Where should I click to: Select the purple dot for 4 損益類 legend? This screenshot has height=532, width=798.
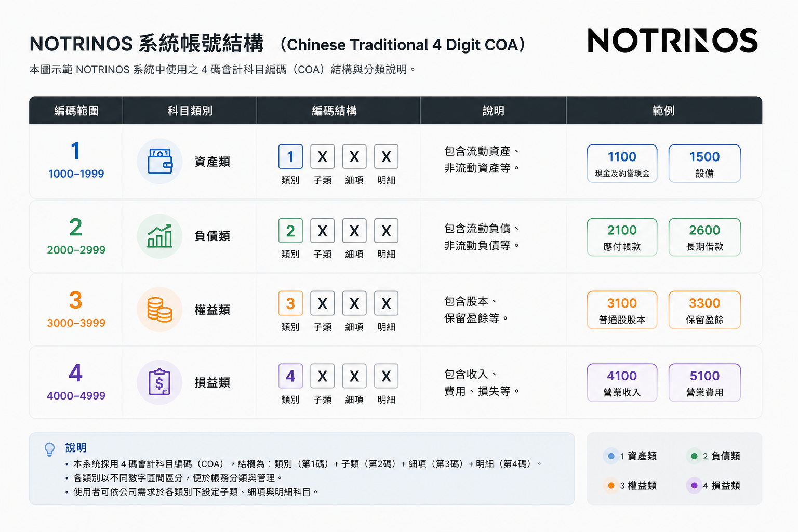694,486
